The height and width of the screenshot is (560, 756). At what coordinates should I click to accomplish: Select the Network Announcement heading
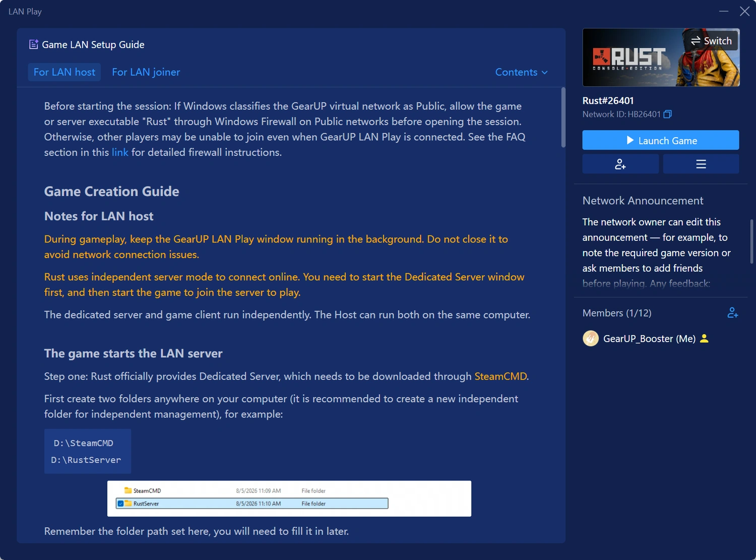pyautogui.click(x=643, y=201)
